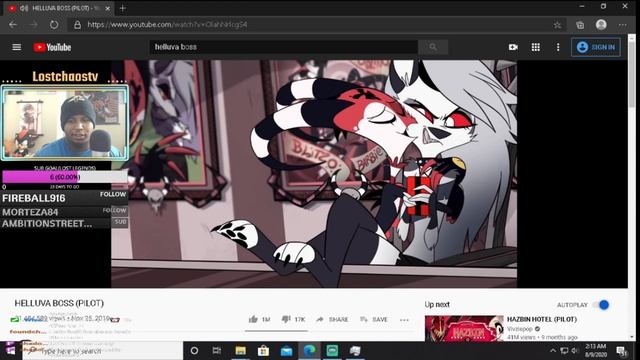Viewport: 640px width, 360px height.
Task: Open Task View on the taskbar
Action: point(217,351)
